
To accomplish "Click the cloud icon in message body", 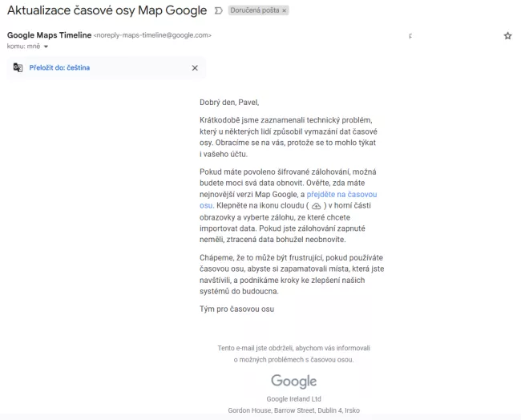I will [316, 206].
